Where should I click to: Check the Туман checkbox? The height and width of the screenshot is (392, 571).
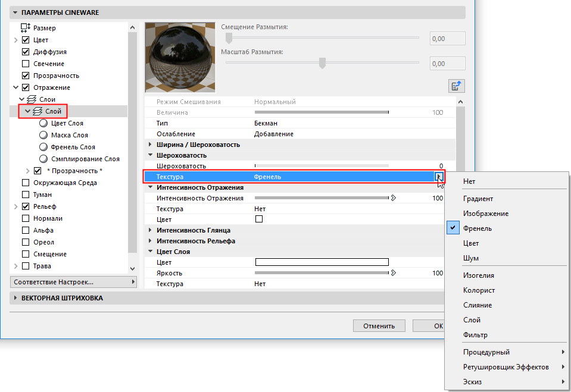[x=25, y=194]
